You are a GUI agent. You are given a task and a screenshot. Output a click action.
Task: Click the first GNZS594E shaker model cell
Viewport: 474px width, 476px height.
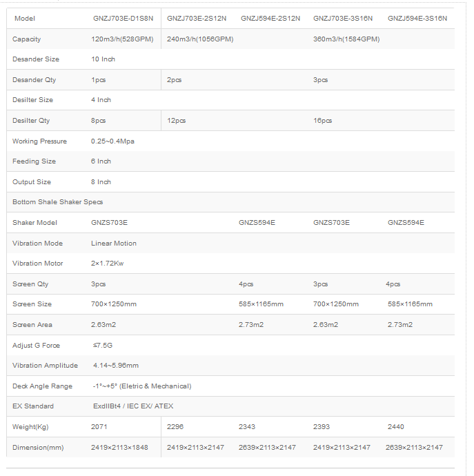pos(257,223)
